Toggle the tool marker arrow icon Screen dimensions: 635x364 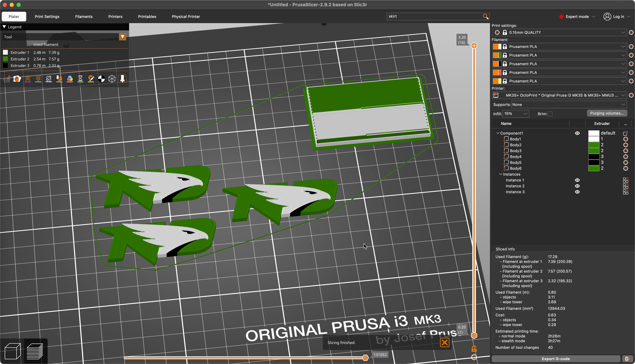[122, 79]
